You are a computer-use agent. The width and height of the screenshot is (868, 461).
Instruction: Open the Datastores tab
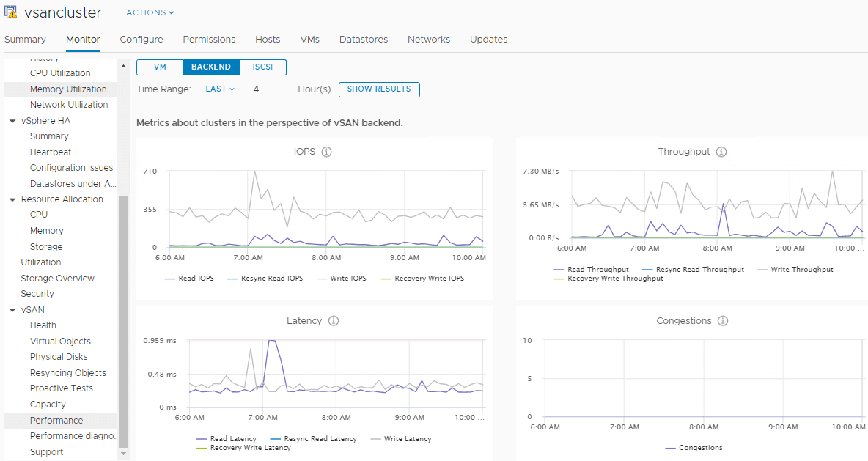point(364,40)
